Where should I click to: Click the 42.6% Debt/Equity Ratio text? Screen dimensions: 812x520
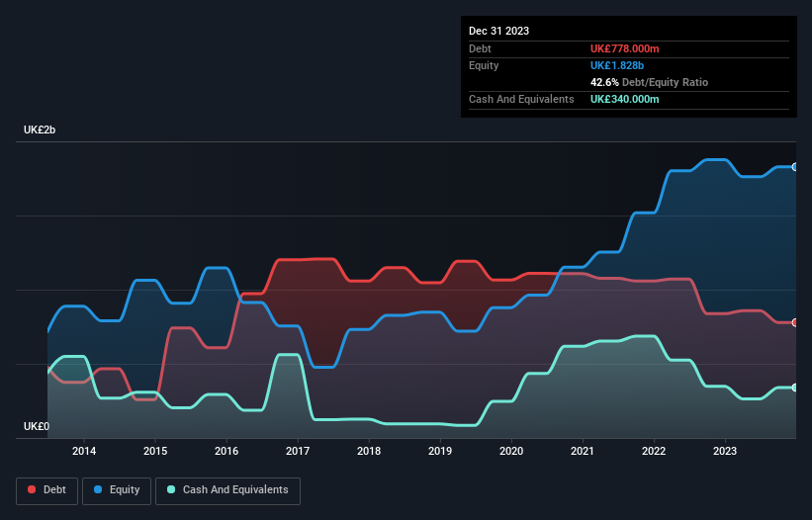(x=649, y=82)
